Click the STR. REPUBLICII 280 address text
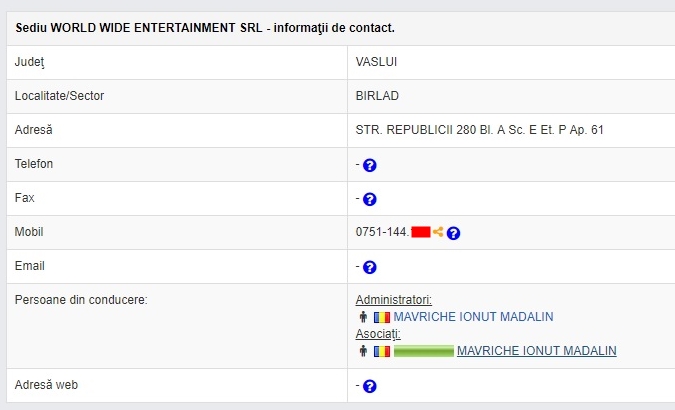The width and height of the screenshot is (675, 410). (x=479, y=130)
